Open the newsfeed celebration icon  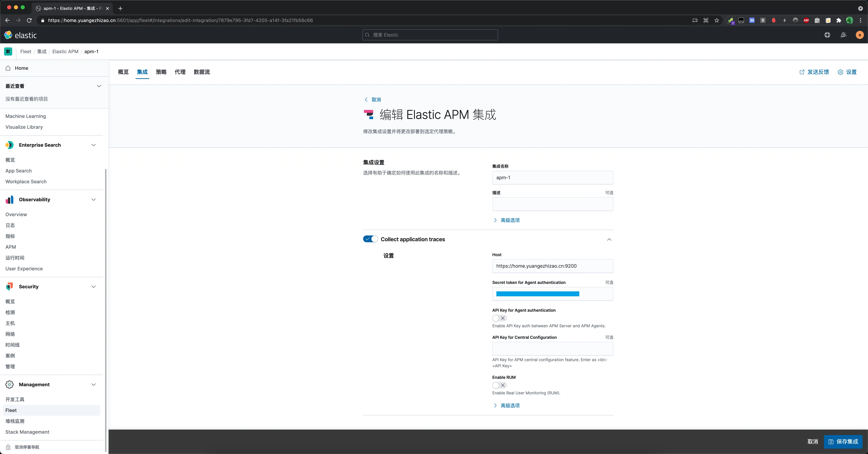tap(843, 35)
